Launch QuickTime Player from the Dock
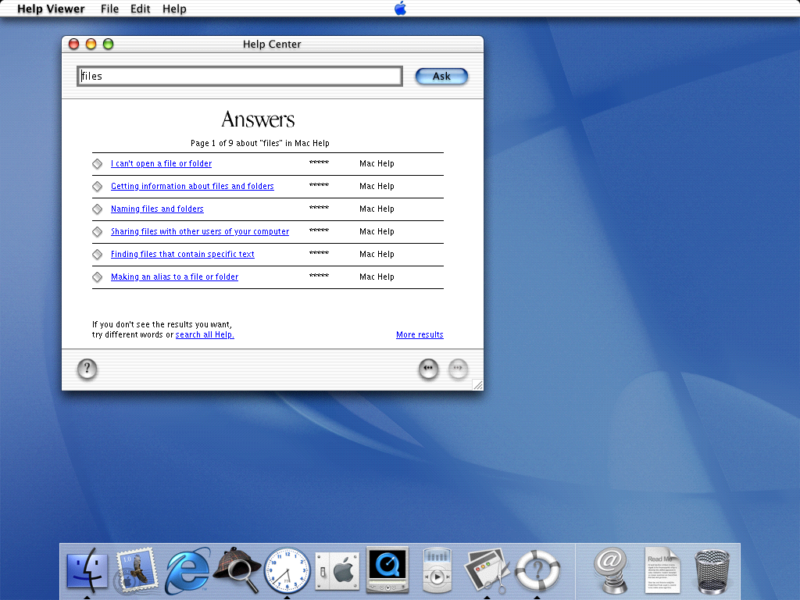Image resolution: width=800 pixels, height=600 pixels. pyautogui.click(x=387, y=570)
